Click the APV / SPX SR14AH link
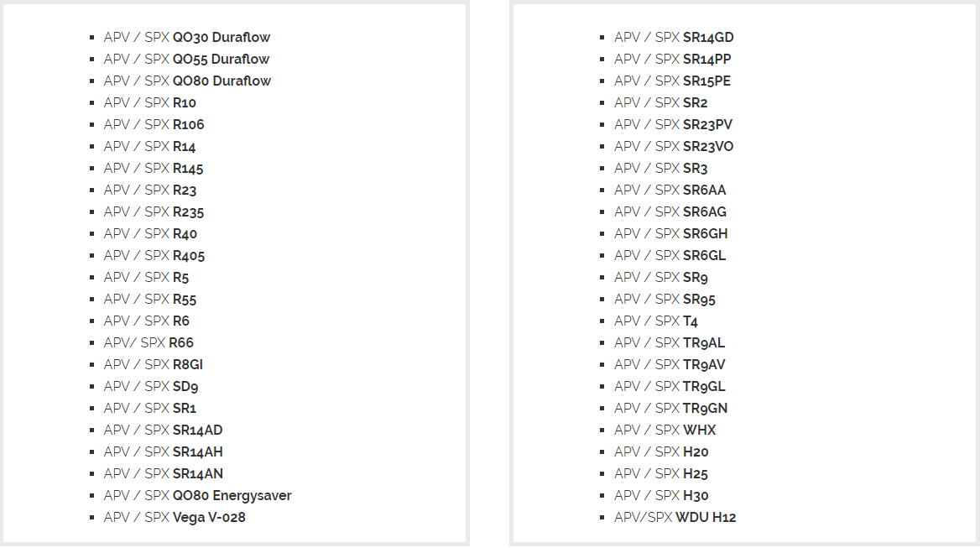 tap(163, 452)
